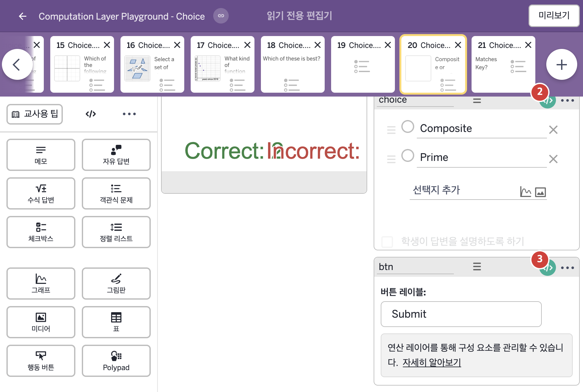Click the 미리보기 preview button

click(554, 15)
